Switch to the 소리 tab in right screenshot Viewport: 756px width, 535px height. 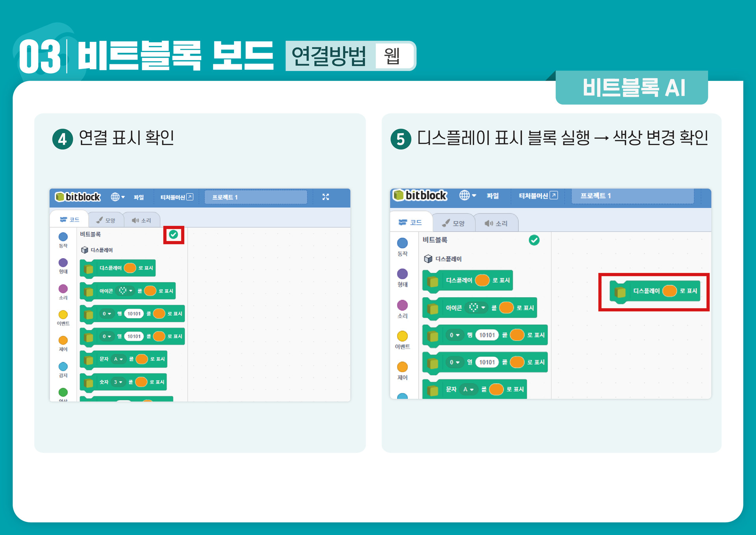point(496,223)
